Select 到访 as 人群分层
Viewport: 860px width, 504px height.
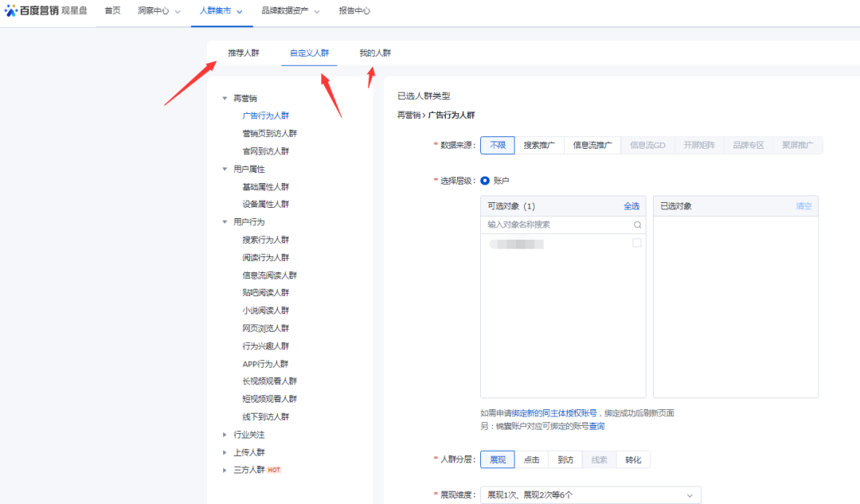pos(565,459)
